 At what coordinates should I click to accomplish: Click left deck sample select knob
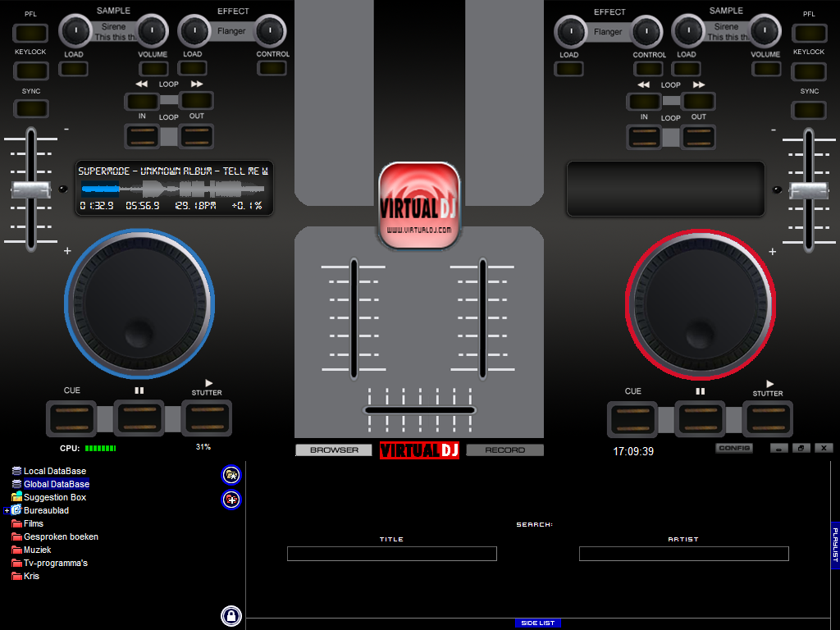click(x=75, y=31)
